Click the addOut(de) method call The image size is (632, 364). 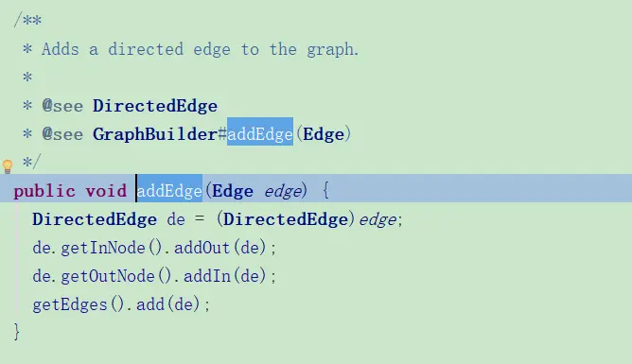[220, 247]
